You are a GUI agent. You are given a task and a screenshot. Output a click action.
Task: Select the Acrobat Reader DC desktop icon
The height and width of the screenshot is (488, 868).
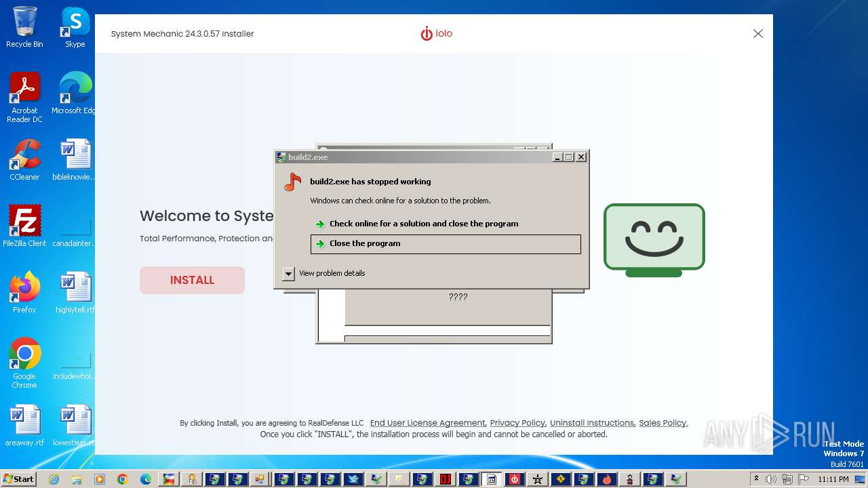point(24,98)
